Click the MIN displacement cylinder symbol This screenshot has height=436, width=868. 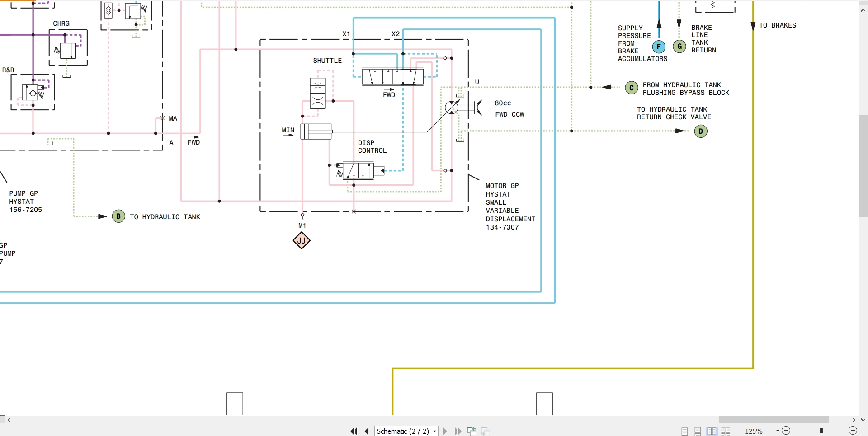pos(316,131)
